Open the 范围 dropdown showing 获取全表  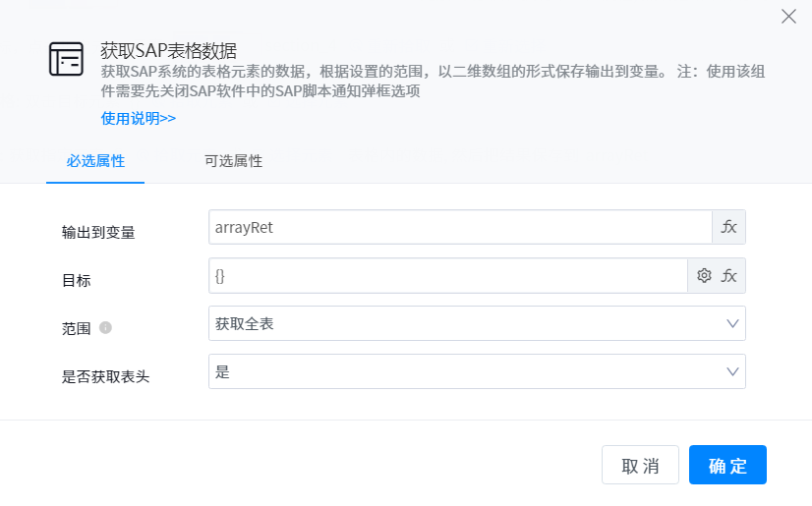462,323
